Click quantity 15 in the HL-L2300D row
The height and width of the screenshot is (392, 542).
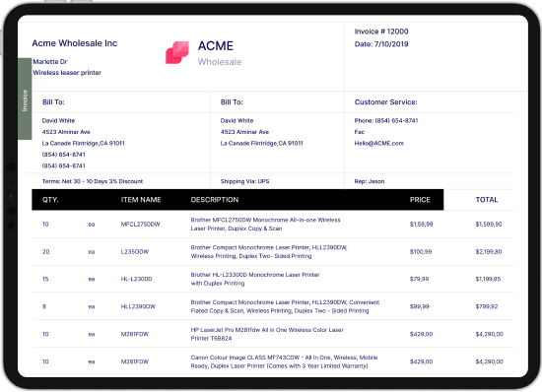point(45,279)
